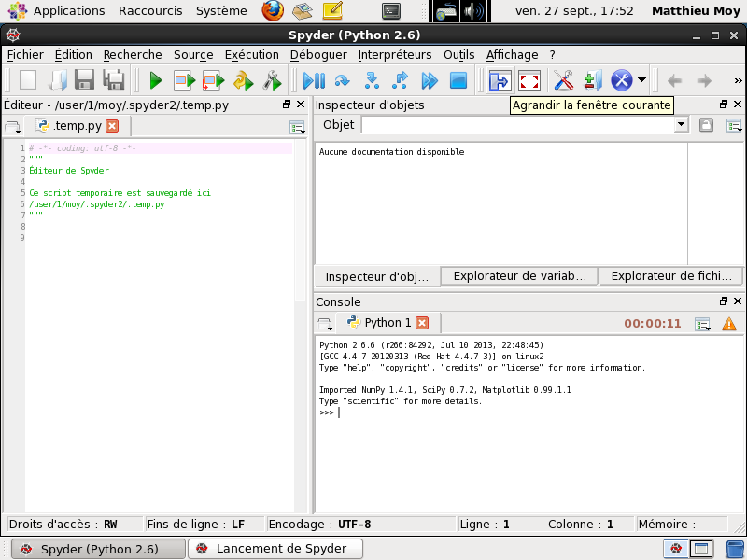The width and height of the screenshot is (747, 560).
Task: Select the Python 1 console tab
Action: point(388,323)
